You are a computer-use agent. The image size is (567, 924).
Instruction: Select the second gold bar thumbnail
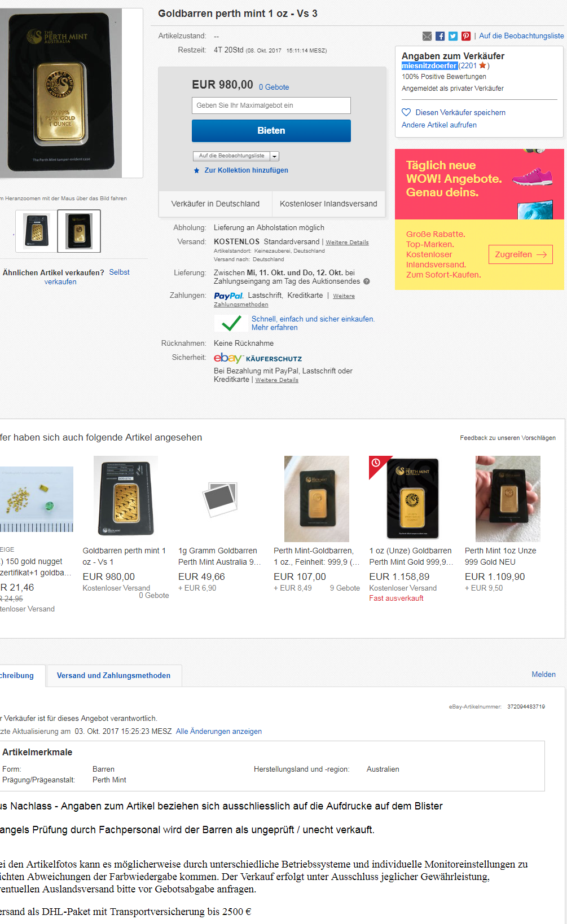point(79,231)
